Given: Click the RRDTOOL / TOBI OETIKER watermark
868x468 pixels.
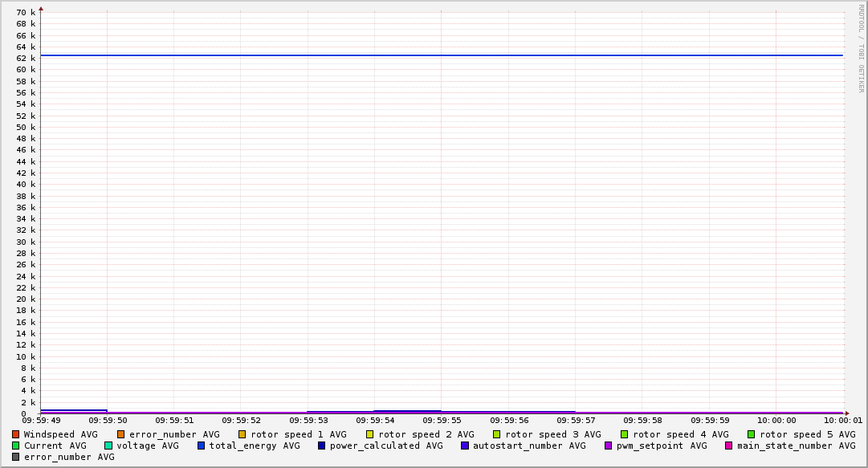Looking at the screenshot, I should tap(861, 47).
